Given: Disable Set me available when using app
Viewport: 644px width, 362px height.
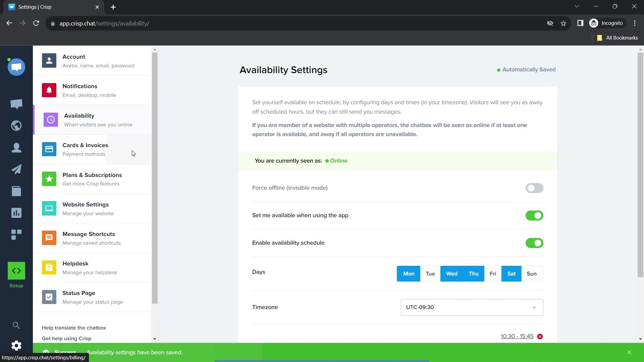Looking at the screenshot, I should 534,215.
